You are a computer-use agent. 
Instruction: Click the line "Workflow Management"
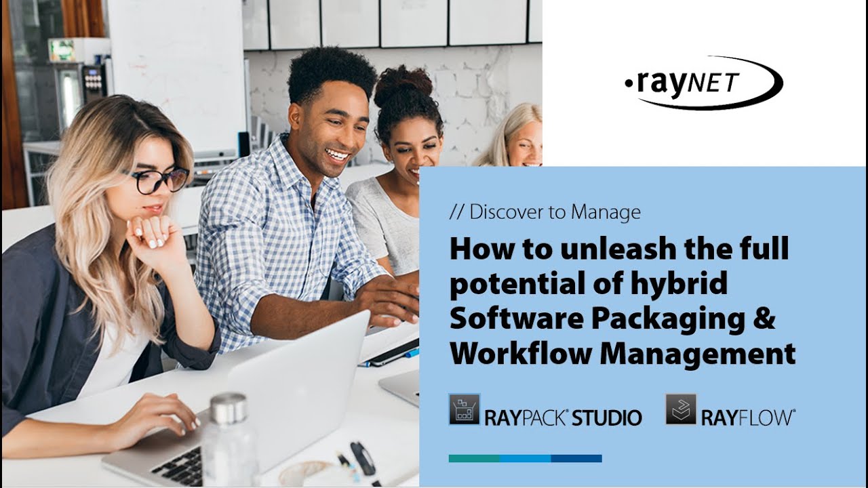pyautogui.click(x=622, y=354)
